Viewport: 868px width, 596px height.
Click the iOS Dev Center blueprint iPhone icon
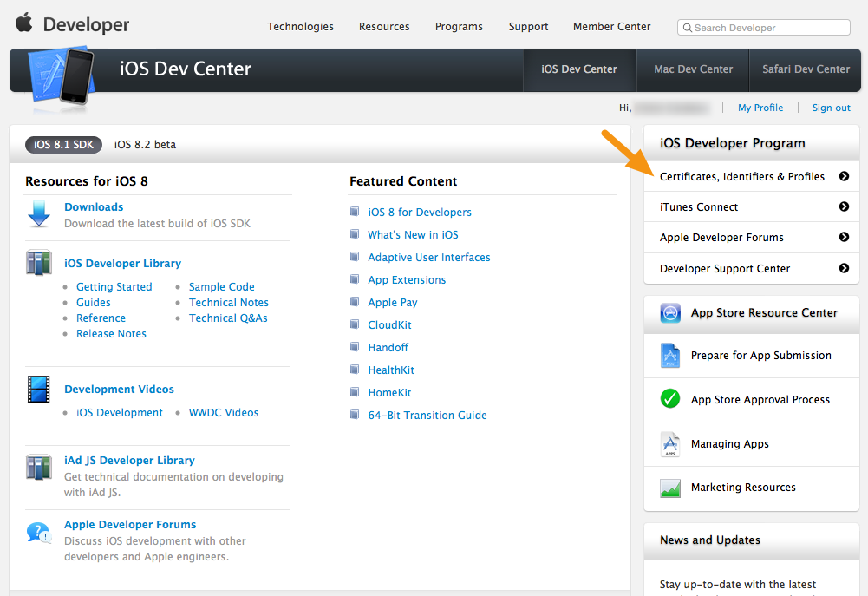coord(61,77)
